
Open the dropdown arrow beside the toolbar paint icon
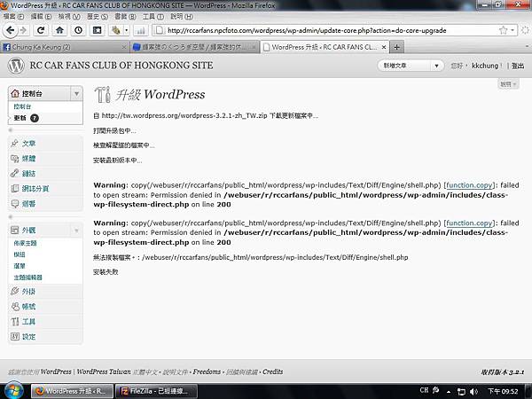(126, 30)
